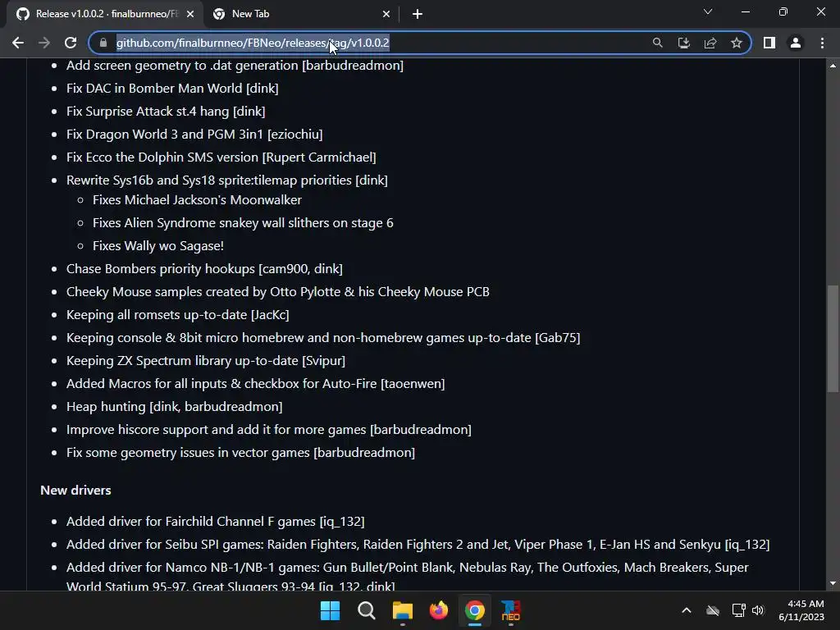840x630 pixels.
Task: Click 'Cheeky Mouse samples created' line
Action: pyautogui.click(x=278, y=292)
